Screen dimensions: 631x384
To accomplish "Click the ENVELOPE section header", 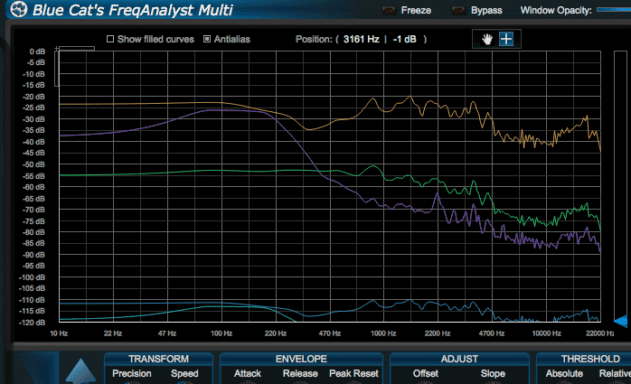I will (x=301, y=359).
